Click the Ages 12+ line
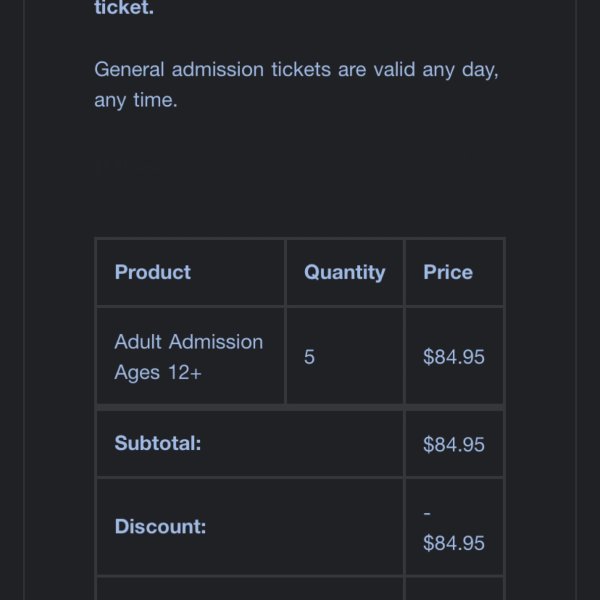Viewport: 600px width, 600px height. [158, 372]
